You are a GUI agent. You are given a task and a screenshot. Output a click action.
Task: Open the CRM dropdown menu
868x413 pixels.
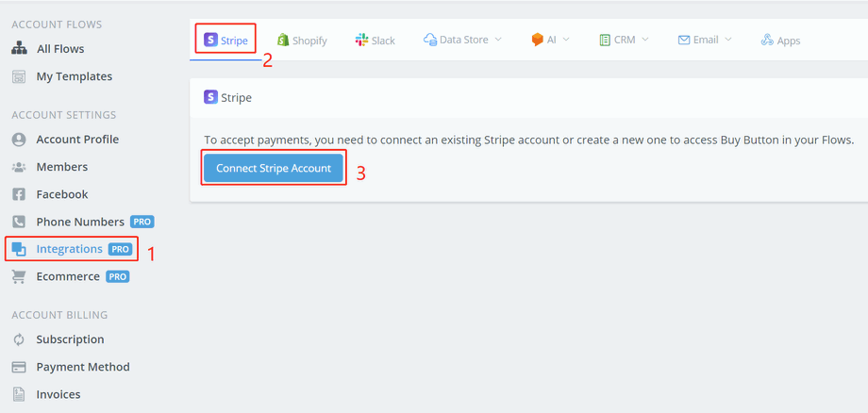click(x=624, y=41)
